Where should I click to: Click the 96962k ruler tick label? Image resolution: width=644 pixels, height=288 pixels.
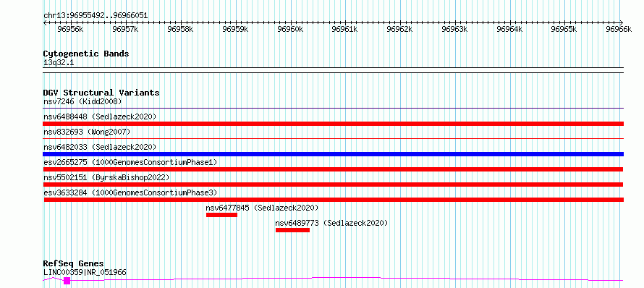(x=400, y=29)
